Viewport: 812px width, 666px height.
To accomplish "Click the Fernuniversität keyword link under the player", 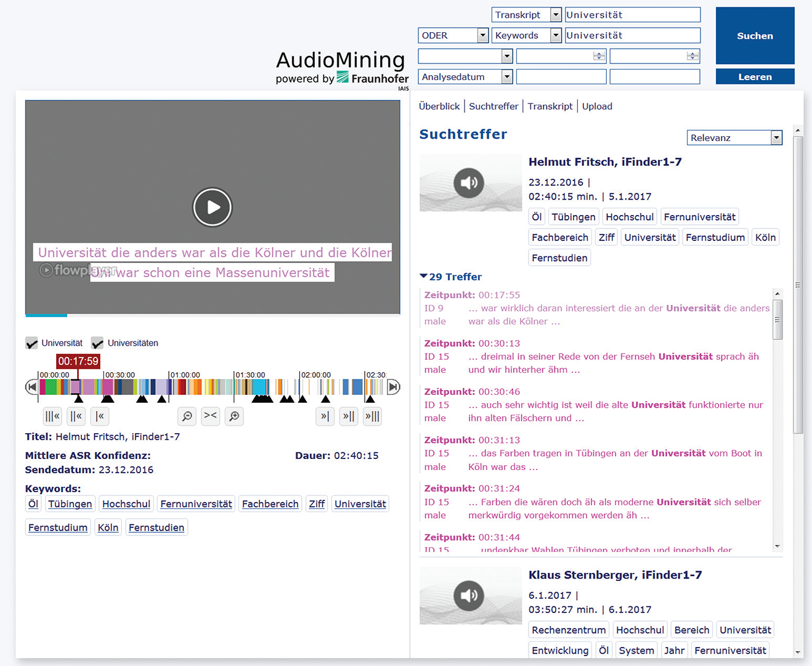I will pos(197,504).
